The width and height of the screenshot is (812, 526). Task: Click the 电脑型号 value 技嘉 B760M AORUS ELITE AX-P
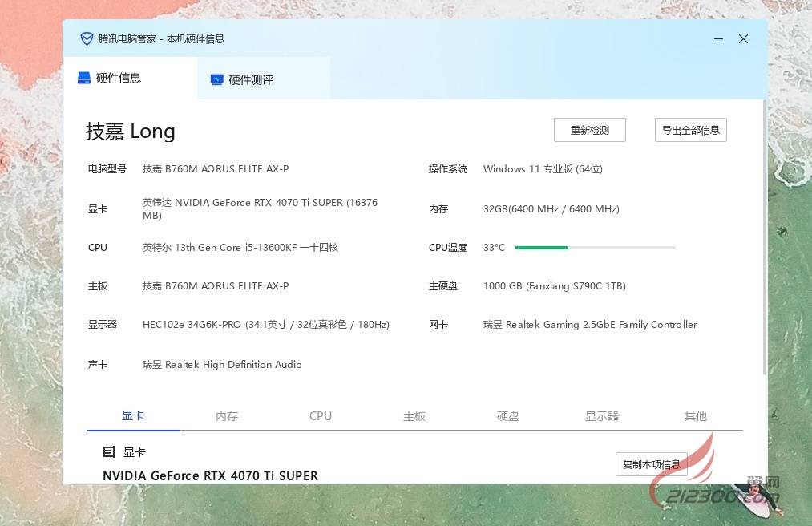[216, 169]
